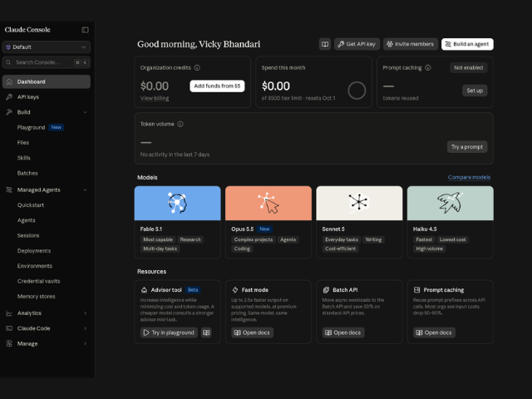
Task: Open View billing link
Action: pos(155,98)
